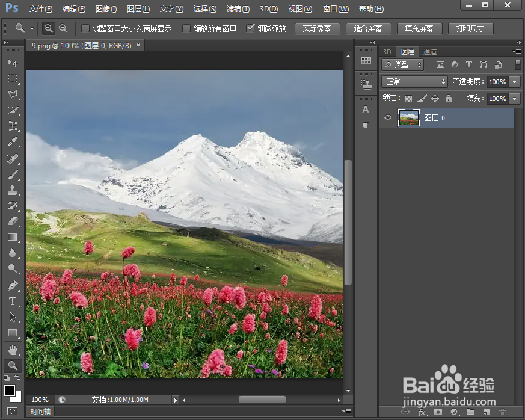Viewport: 525px width, 420px height.
Task: Select the Dodge tool
Action: (13, 268)
